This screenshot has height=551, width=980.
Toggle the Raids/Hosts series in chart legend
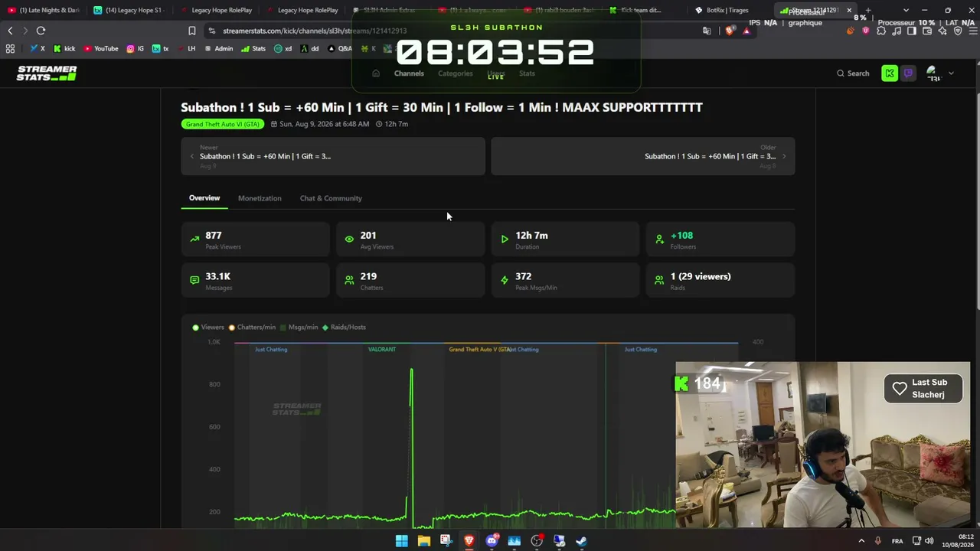tap(344, 328)
